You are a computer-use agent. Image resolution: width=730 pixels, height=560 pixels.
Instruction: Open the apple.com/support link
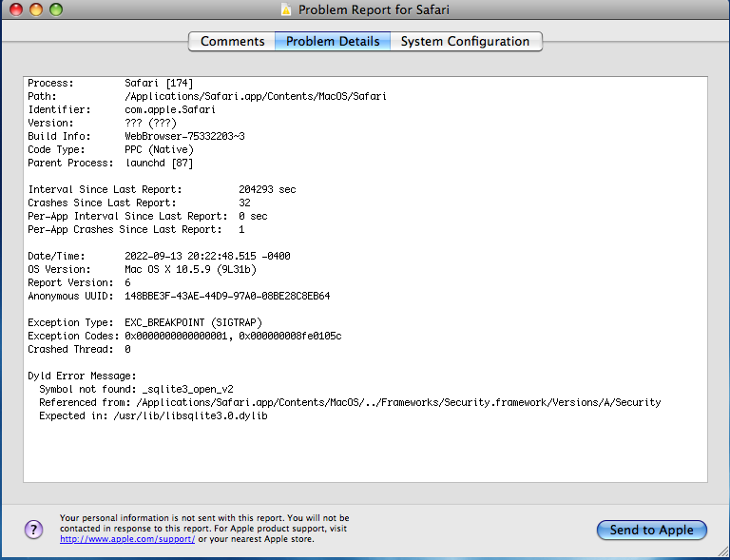point(127,539)
